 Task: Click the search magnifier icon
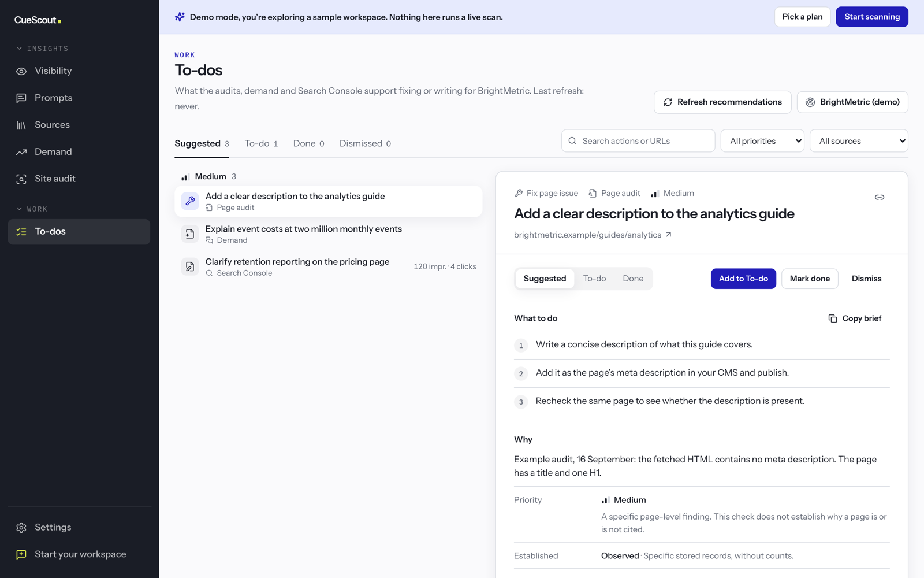572,141
